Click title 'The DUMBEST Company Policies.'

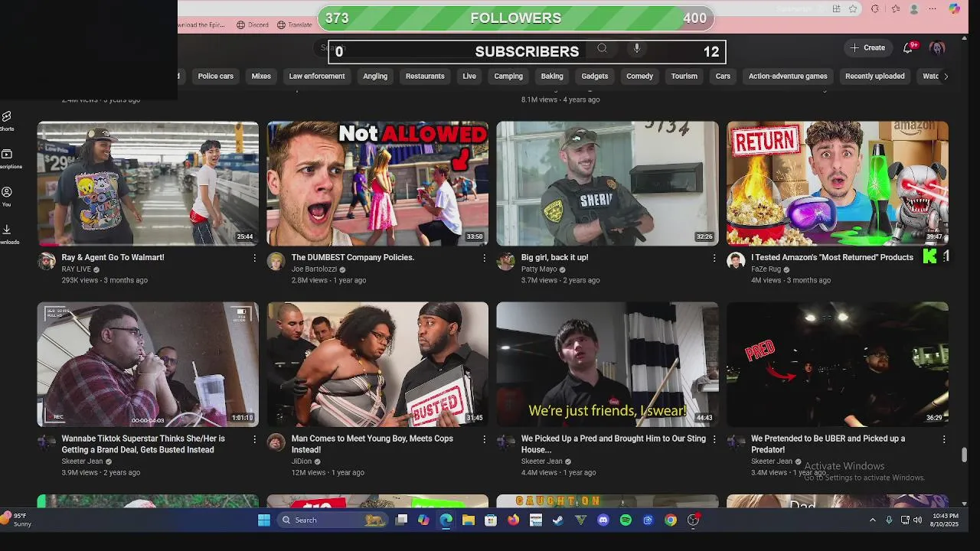353,258
